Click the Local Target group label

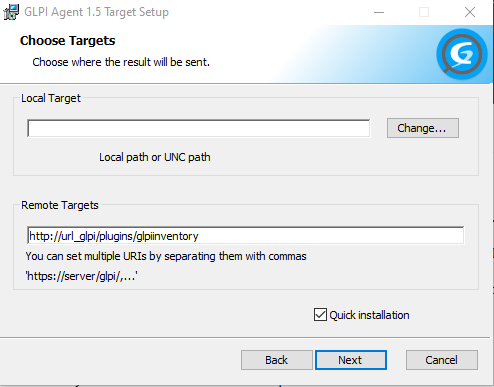click(x=51, y=98)
